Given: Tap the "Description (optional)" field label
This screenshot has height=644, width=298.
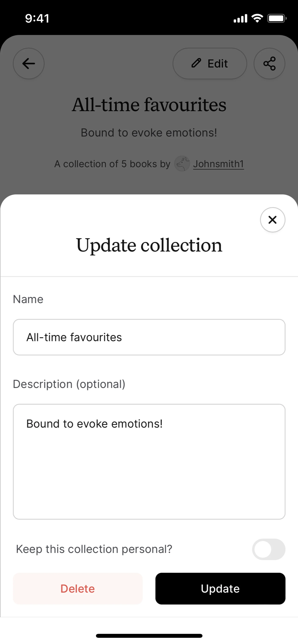Looking at the screenshot, I should tap(69, 384).
